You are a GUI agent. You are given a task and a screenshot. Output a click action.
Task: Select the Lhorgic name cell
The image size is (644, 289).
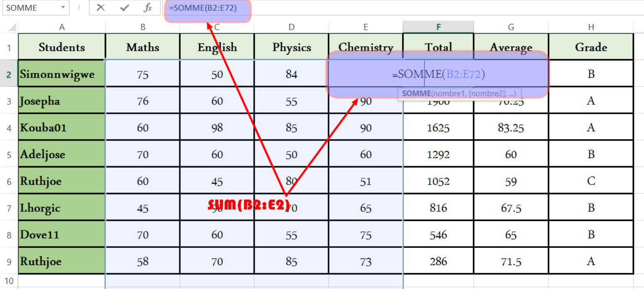pos(62,208)
